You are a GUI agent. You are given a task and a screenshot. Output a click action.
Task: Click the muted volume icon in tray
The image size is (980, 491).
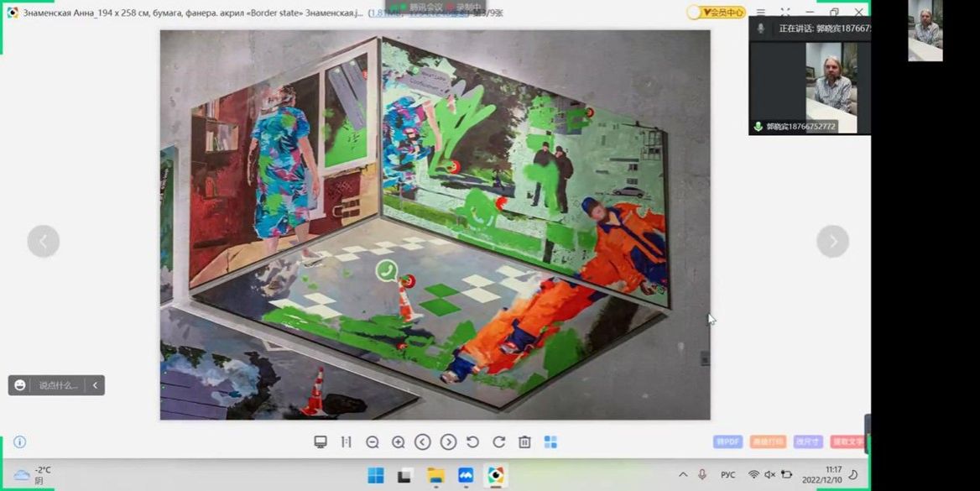770,475
